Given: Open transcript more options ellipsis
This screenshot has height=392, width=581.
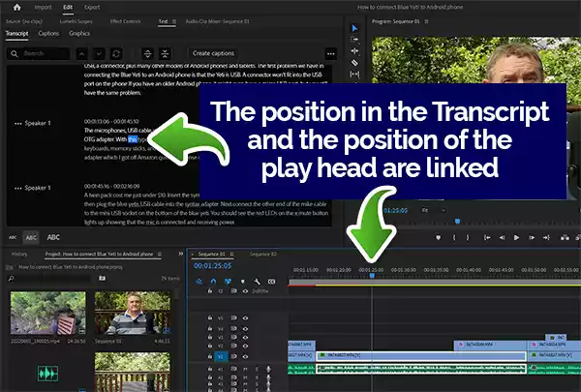Looking at the screenshot, I should tap(331, 54).
